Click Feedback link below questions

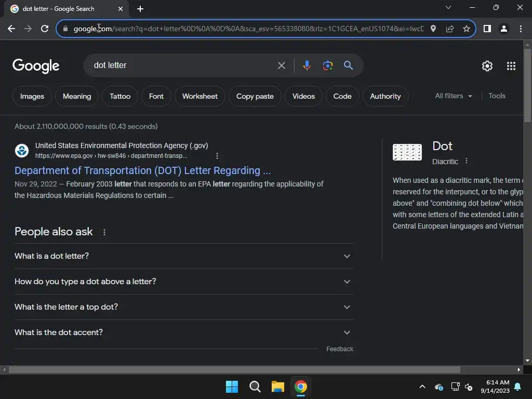pyautogui.click(x=340, y=349)
